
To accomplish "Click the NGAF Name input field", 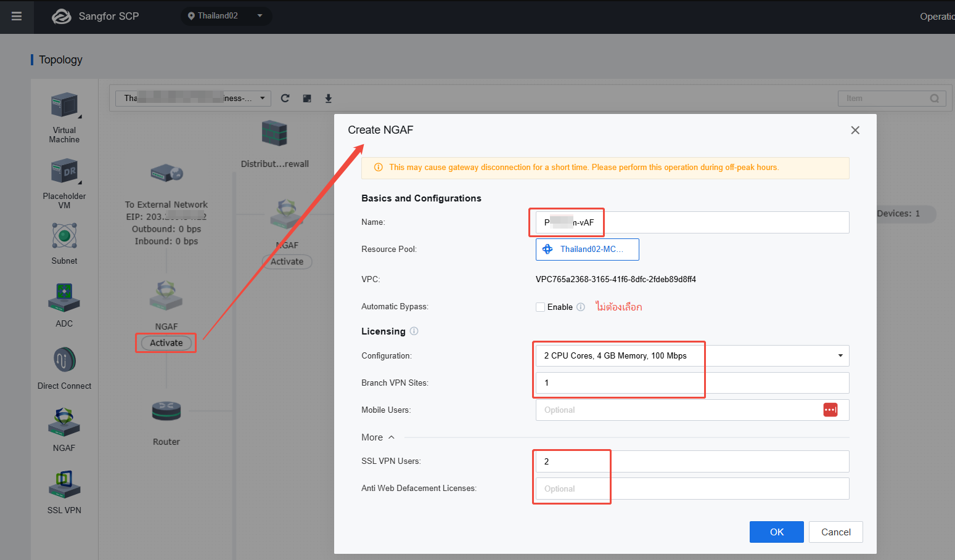I will [692, 222].
